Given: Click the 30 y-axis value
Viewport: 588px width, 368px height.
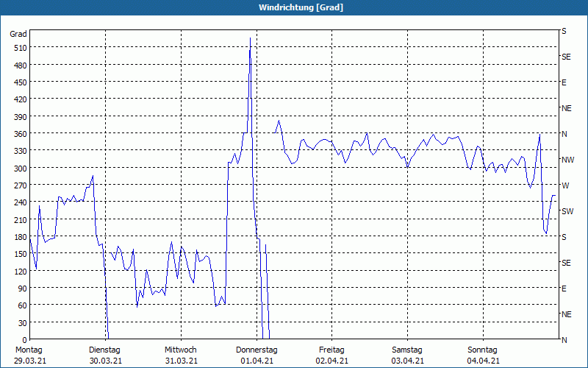Looking at the screenshot, I should click(22, 323).
